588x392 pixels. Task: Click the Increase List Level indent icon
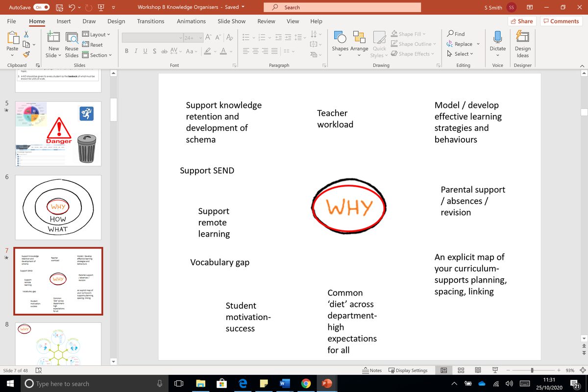288,37
